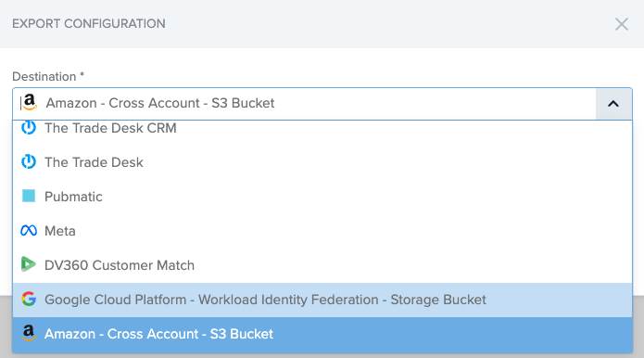Click the Google G logo icon

(x=29, y=299)
